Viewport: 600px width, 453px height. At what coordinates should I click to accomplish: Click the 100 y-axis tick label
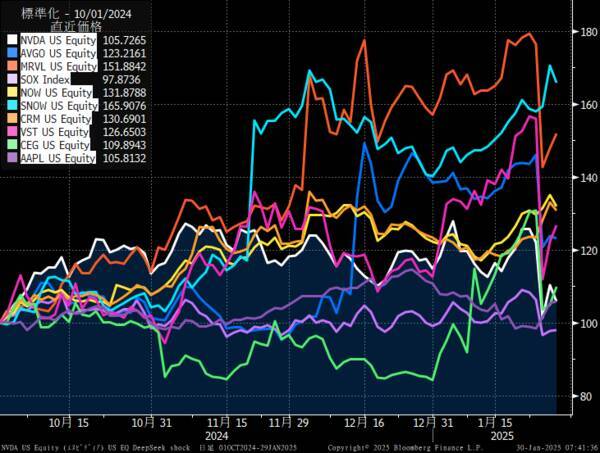pos(589,323)
